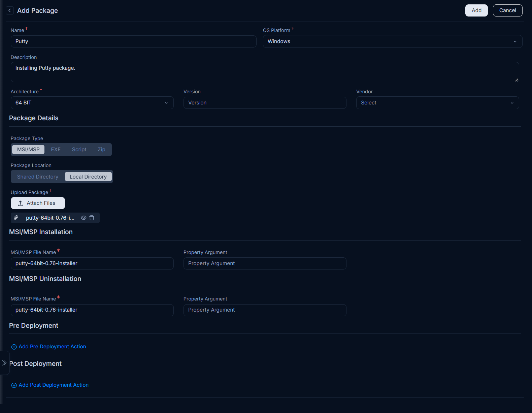Click the Description text area
This screenshot has width=532, height=413.
pos(265,72)
